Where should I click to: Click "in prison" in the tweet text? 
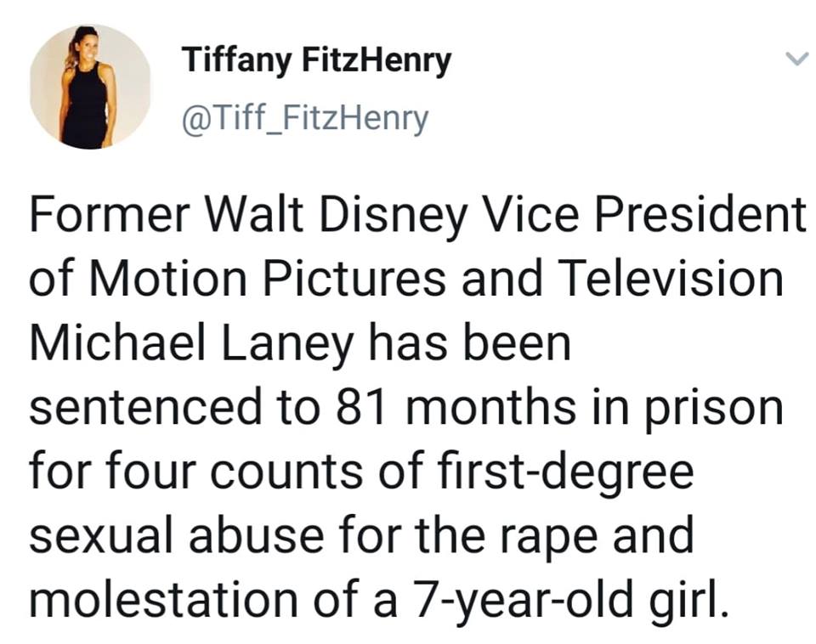coord(694,408)
